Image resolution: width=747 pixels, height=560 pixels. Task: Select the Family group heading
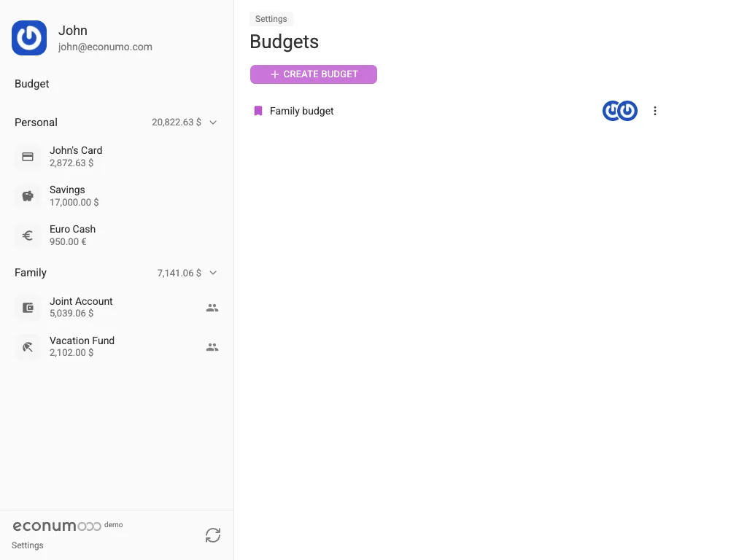pos(31,273)
